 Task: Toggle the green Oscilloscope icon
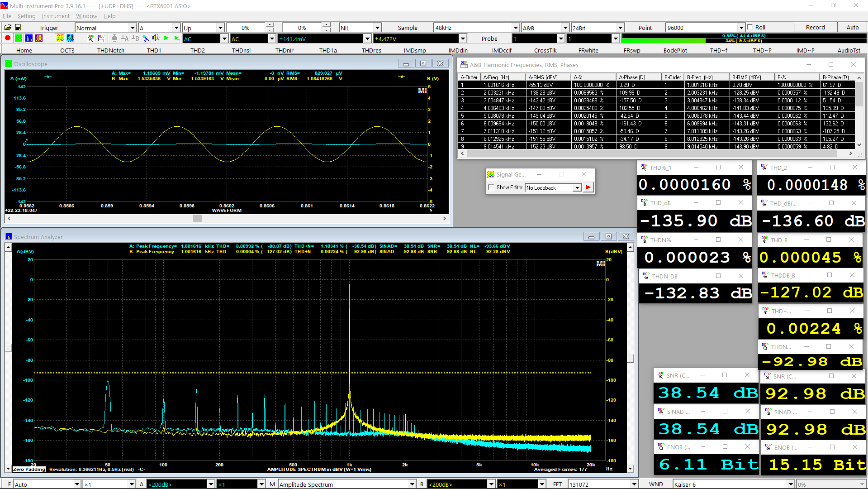19,38
